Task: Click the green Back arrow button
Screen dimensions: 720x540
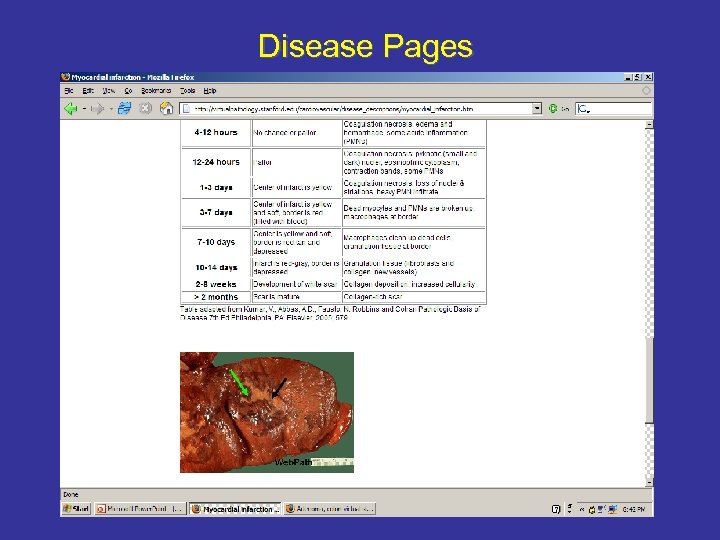Action: point(71,109)
